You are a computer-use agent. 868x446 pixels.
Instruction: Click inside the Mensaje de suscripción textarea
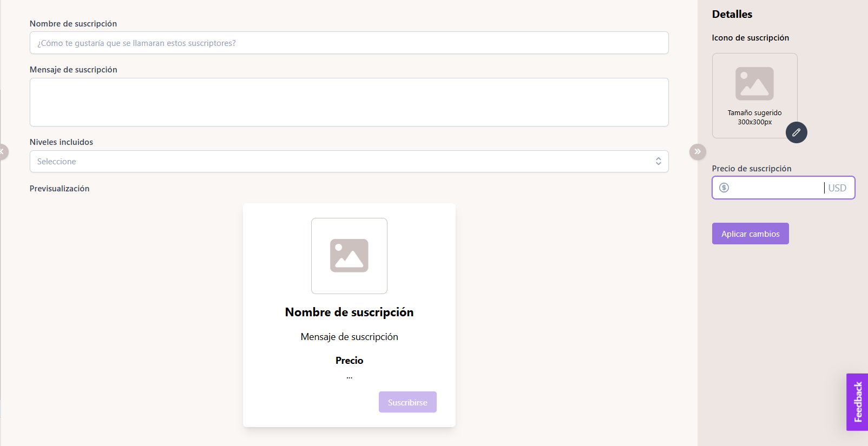click(349, 102)
